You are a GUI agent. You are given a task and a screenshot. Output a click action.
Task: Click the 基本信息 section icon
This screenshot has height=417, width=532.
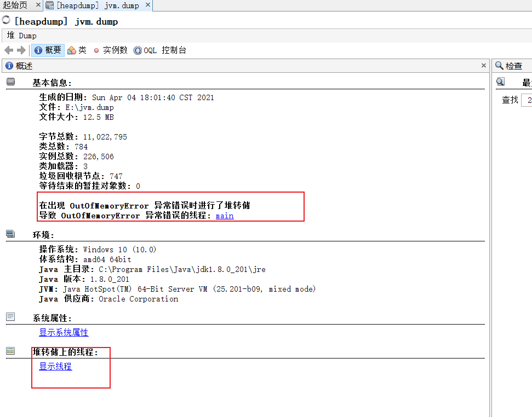point(11,82)
